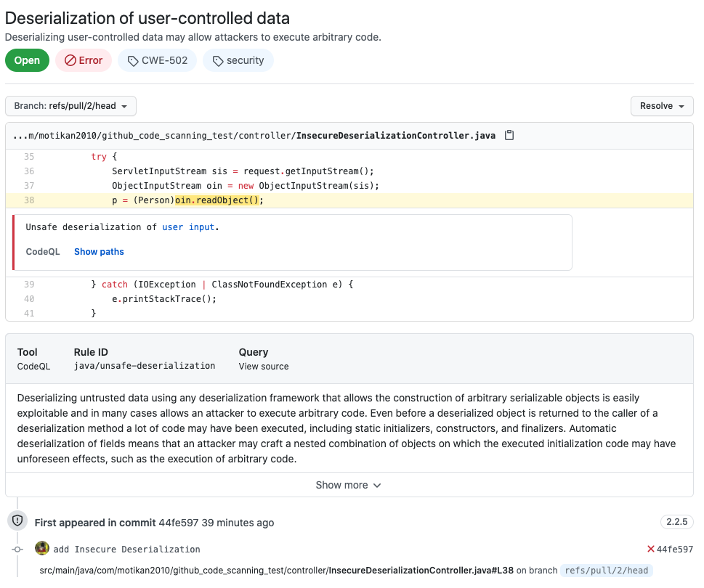Click the tag icon on the CWE-502 label
This screenshot has height=588, width=704.
tap(132, 61)
